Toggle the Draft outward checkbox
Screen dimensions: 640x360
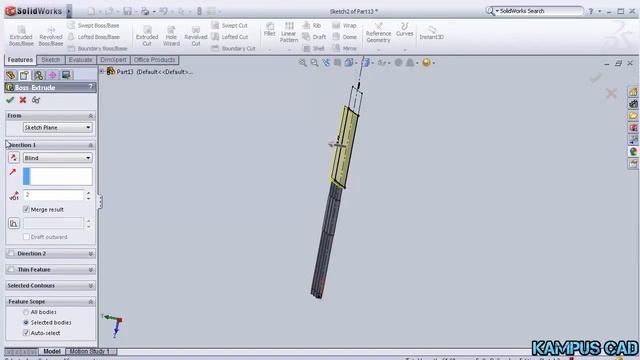point(27,237)
